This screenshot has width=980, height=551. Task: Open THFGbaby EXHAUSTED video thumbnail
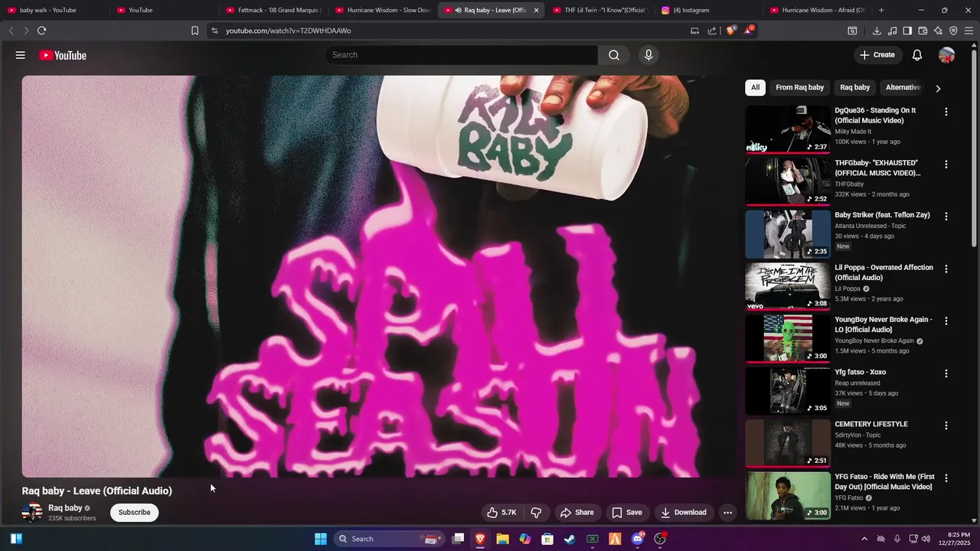click(788, 181)
